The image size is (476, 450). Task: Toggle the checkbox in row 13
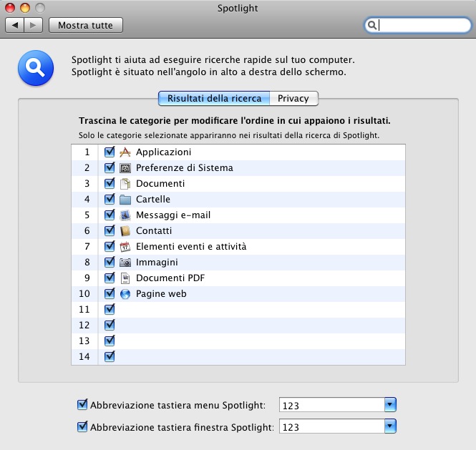coord(110,341)
